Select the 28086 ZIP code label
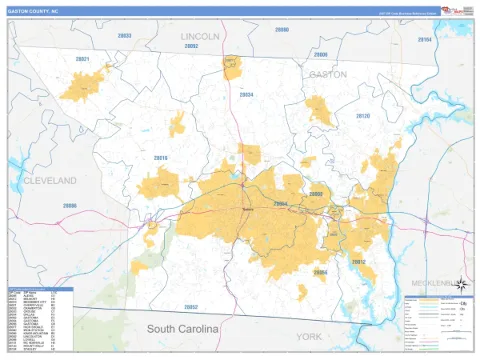Viewport: 480px width, 360px height. click(70, 206)
